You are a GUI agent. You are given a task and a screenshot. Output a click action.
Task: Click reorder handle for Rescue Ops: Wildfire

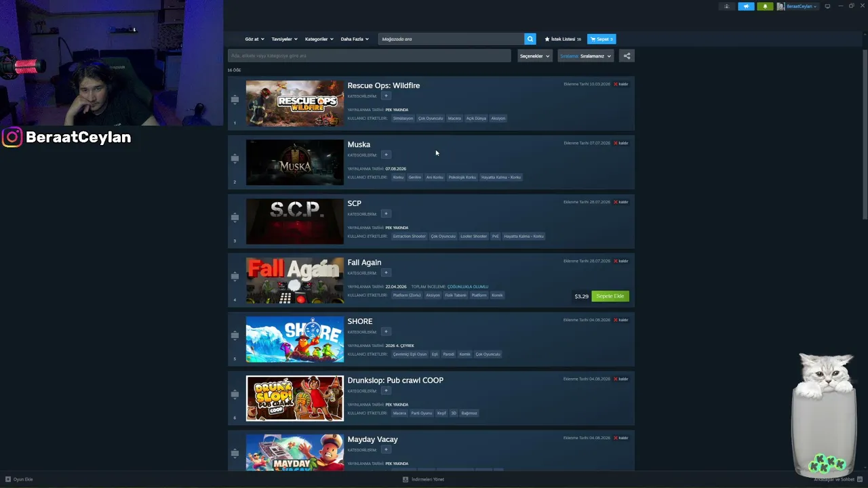[x=235, y=100]
